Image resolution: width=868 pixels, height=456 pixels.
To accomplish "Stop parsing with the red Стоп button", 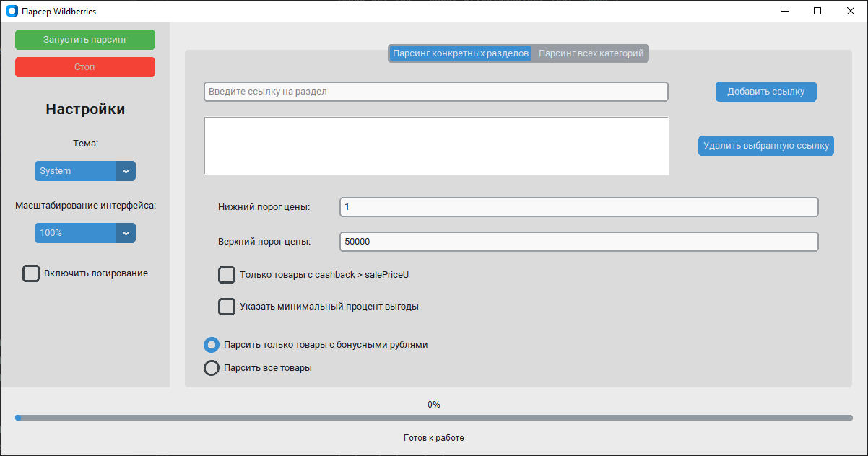I will (85, 67).
